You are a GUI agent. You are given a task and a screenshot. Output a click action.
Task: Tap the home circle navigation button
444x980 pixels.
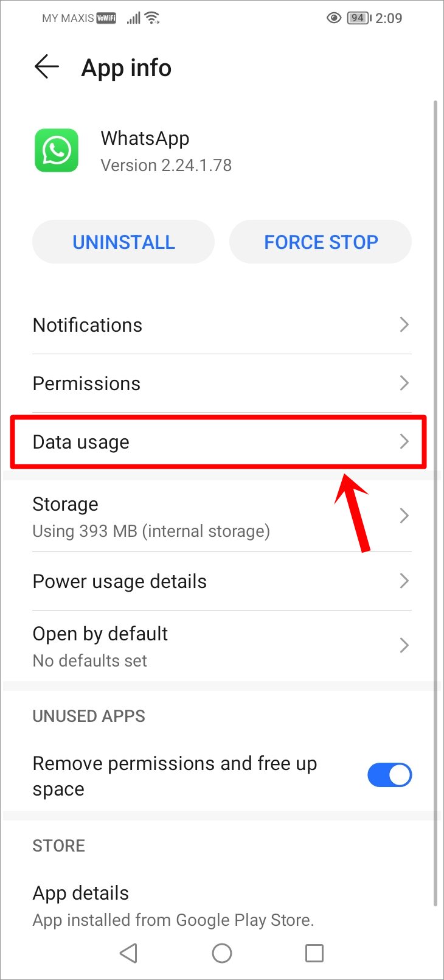[x=222, y=953]
